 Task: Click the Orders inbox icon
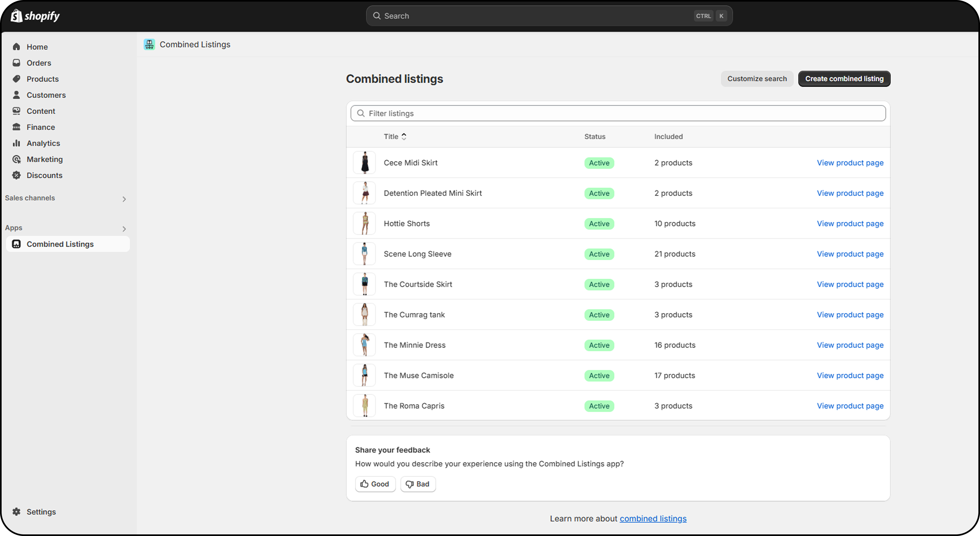pyautogui.click(x=16, y=63)
